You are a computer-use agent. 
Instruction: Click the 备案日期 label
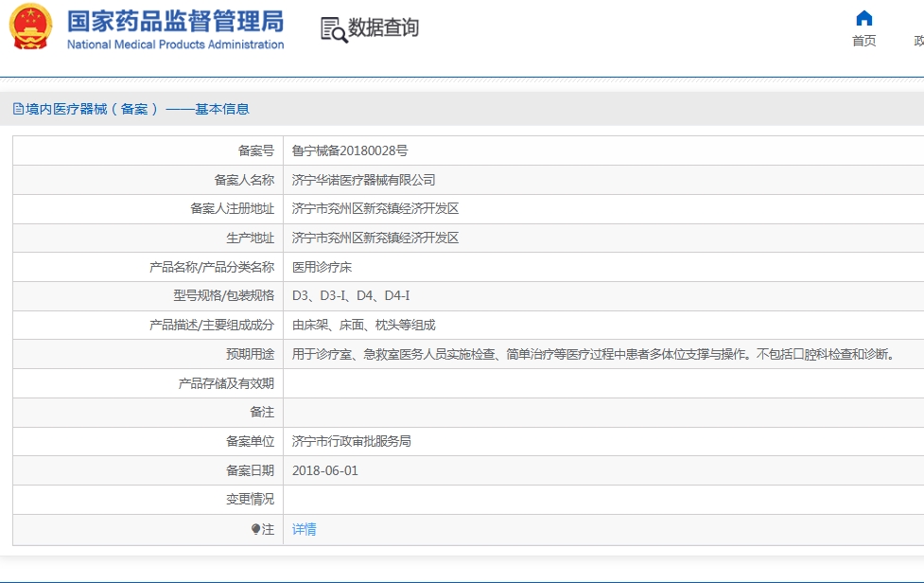251,471
